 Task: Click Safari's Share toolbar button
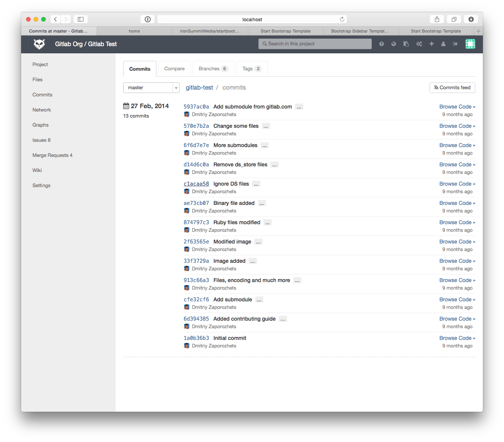[437, 19]
